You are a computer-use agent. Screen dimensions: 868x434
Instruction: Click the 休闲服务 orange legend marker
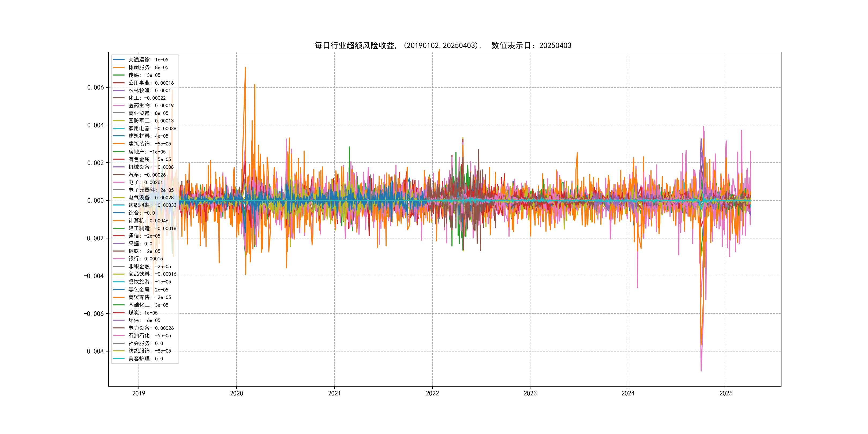[119, 68]
